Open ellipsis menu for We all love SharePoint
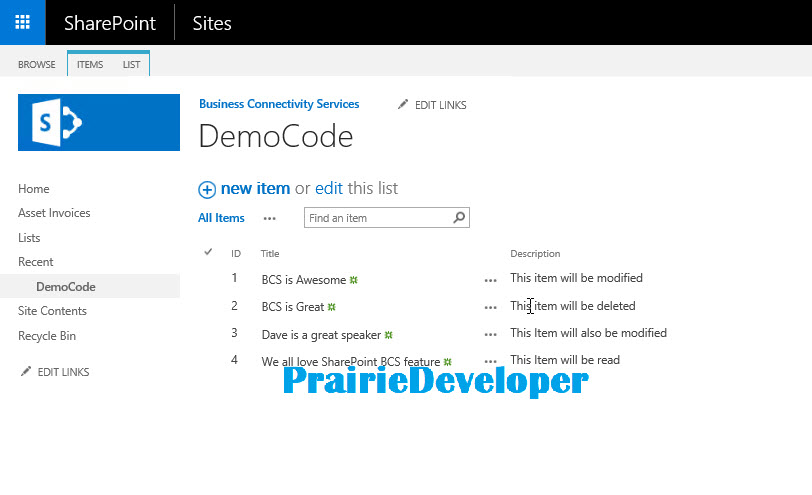The image size is (812, 495). point(490,360)
